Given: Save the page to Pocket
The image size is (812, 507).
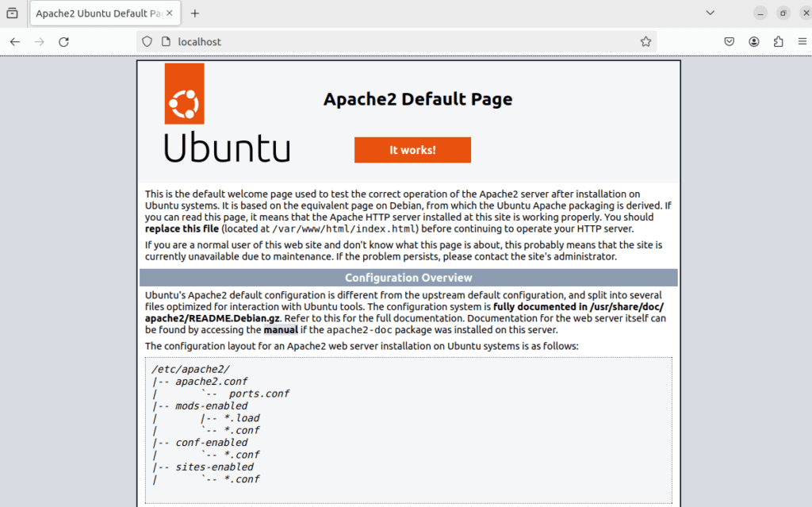Looking at the screenshot, I should 729,41.
